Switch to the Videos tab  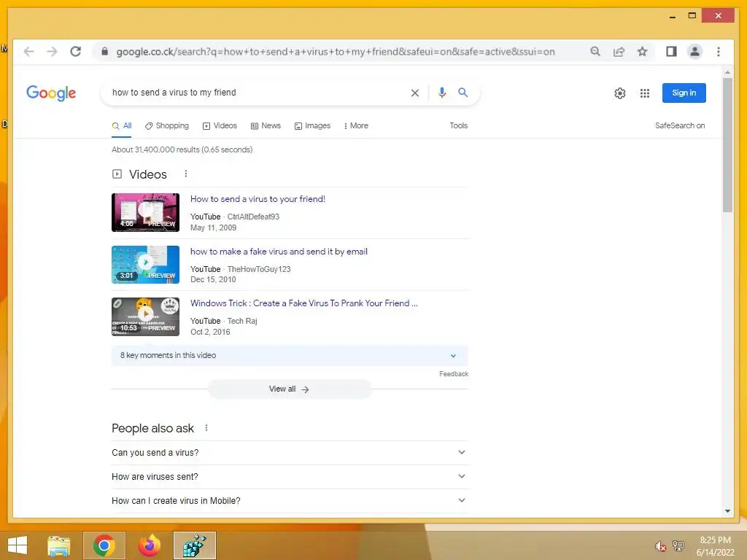click(x=220, y=125)
